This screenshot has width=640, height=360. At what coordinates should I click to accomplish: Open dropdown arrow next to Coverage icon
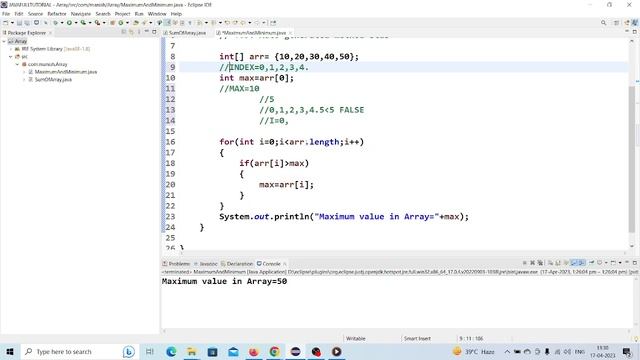pyautogui.click(x=90, y=23)
